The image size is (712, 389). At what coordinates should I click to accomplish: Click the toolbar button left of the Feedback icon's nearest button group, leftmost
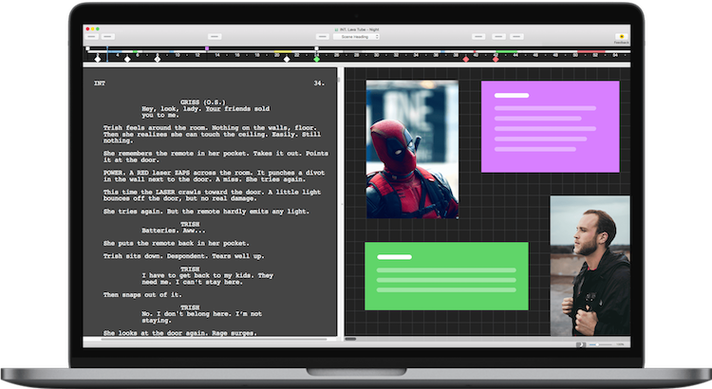(478, 37)
